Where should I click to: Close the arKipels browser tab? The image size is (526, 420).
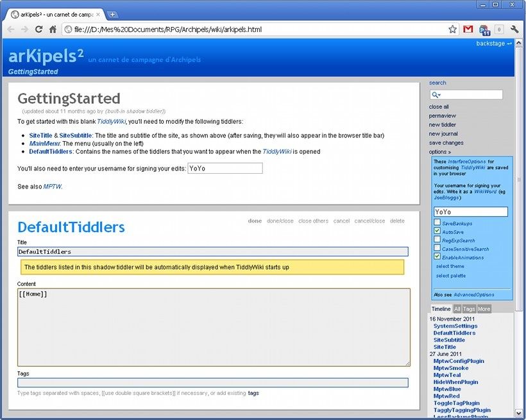click(x=98, y=15)
